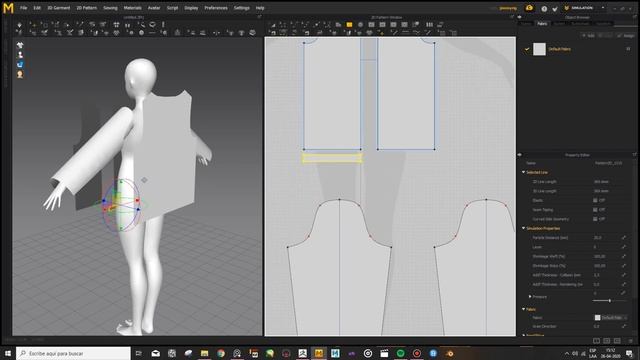Click the arrangement points icon in 3D toolbar
Screen dimensions: 640x360
[x=116, y=25]
